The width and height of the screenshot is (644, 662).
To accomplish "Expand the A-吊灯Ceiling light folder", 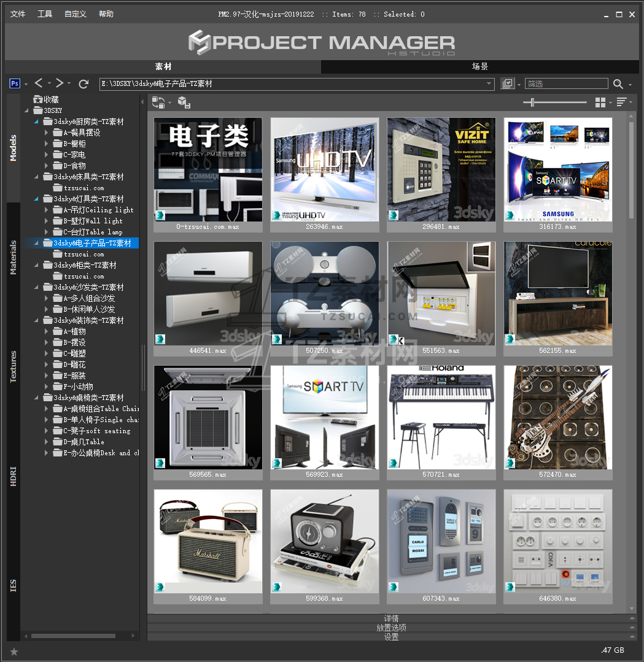I will coord(47,210).
